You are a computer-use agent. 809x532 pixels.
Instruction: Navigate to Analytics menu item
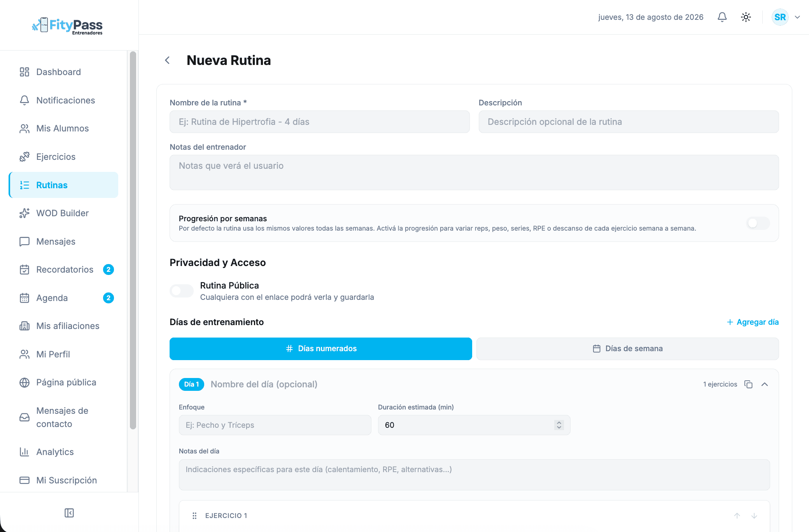click(63, 452)
